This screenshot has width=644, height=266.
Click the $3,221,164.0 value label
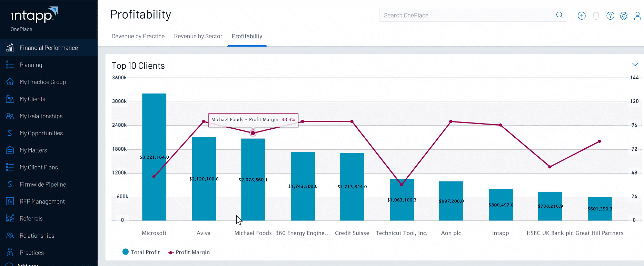coord(154,157)
